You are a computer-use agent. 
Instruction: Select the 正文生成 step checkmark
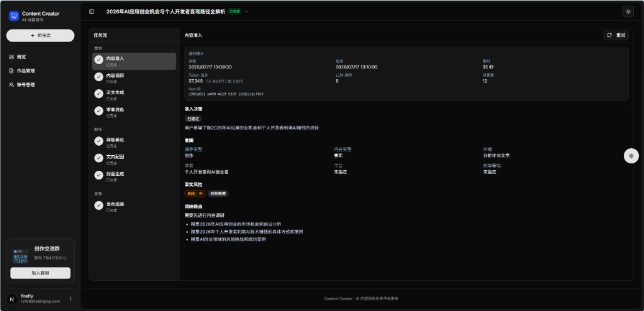pos(99,94)
